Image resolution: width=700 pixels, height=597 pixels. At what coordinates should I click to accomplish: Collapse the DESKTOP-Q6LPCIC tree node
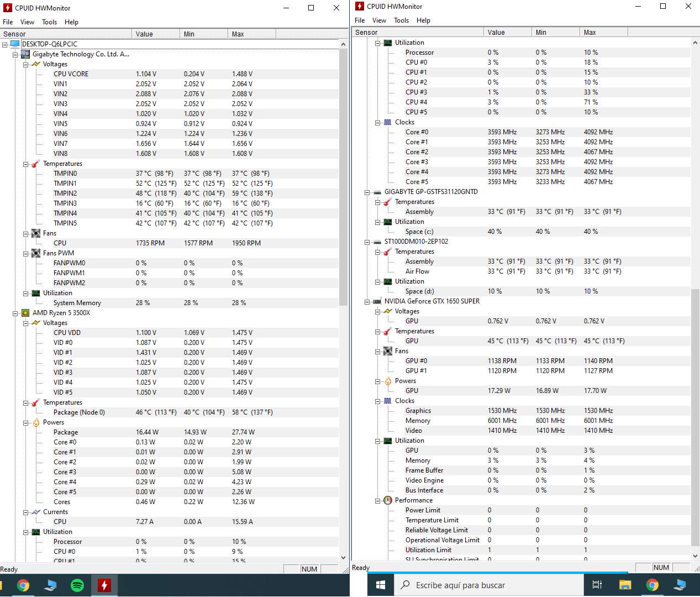click(x=5, y=44)
